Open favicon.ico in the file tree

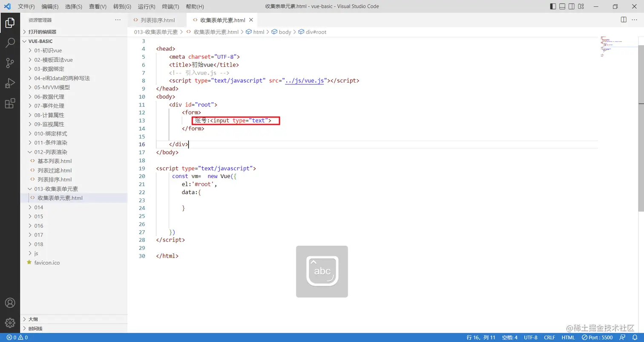click(x=74, y=263)
